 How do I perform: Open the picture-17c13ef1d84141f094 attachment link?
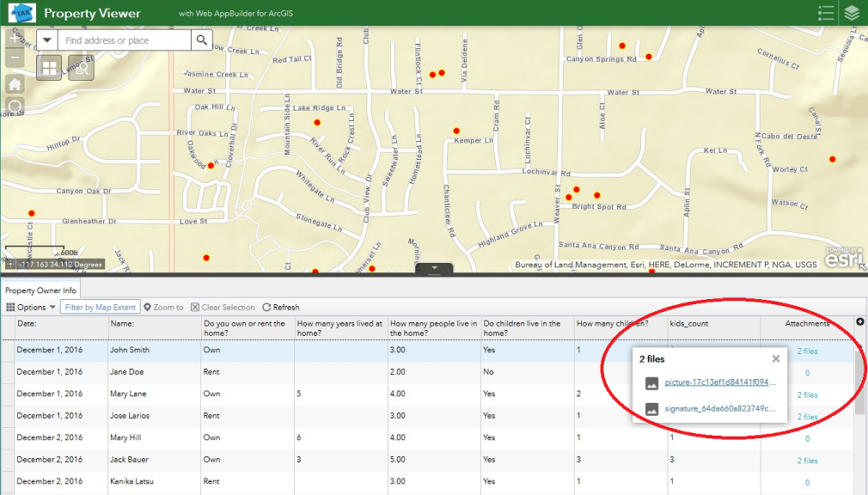[x=720, y=382]
